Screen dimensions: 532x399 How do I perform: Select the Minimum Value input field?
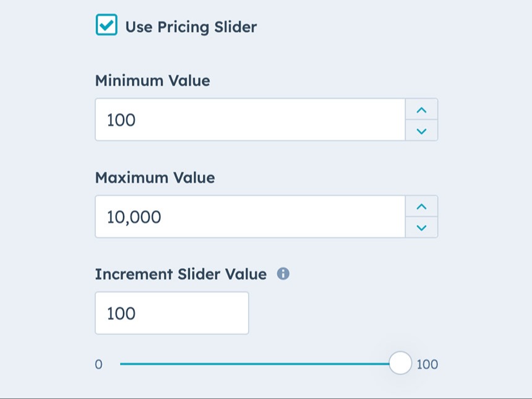[247, 120]
